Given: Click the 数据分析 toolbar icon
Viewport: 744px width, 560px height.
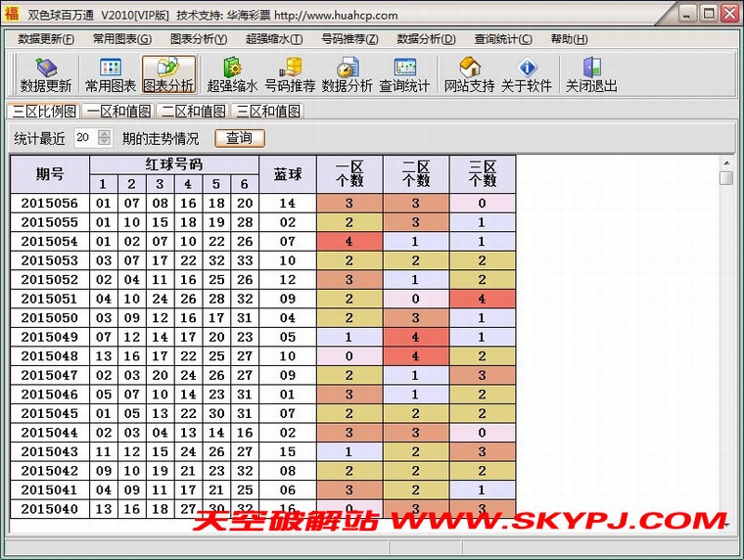Looking at the screenshot, I should click(x=347, y=75).
